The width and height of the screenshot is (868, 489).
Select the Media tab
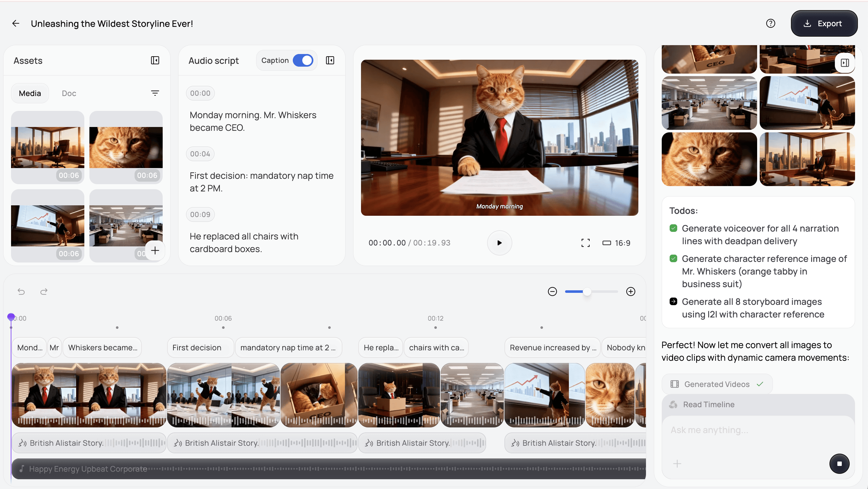[x=30, y=93]
